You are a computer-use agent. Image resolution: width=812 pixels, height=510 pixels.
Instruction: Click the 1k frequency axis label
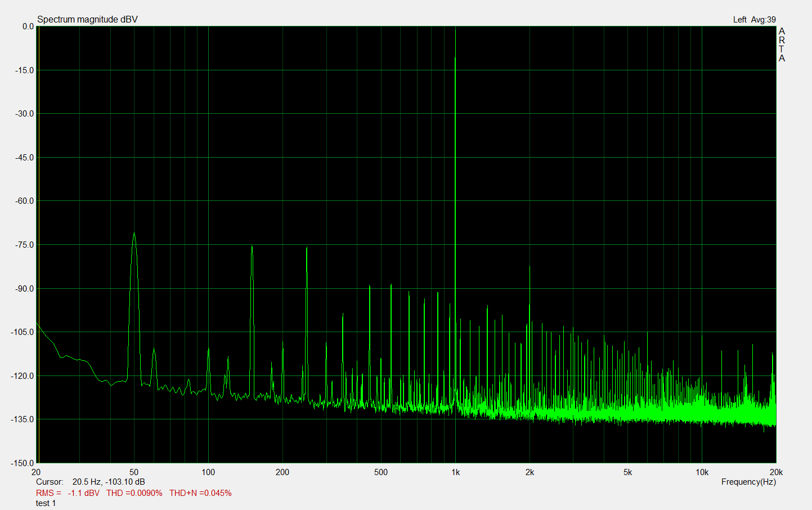click(455, 472)
